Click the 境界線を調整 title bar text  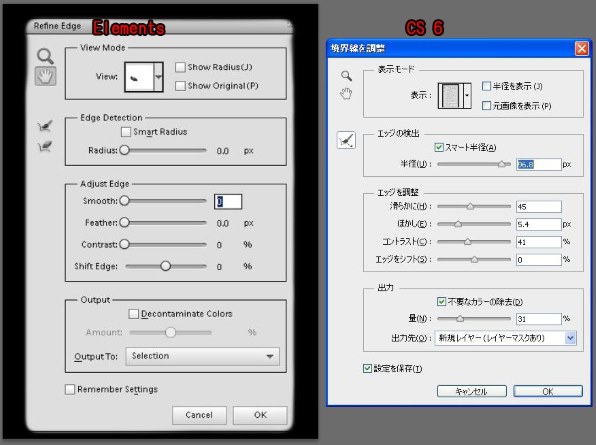click(358, 48)
